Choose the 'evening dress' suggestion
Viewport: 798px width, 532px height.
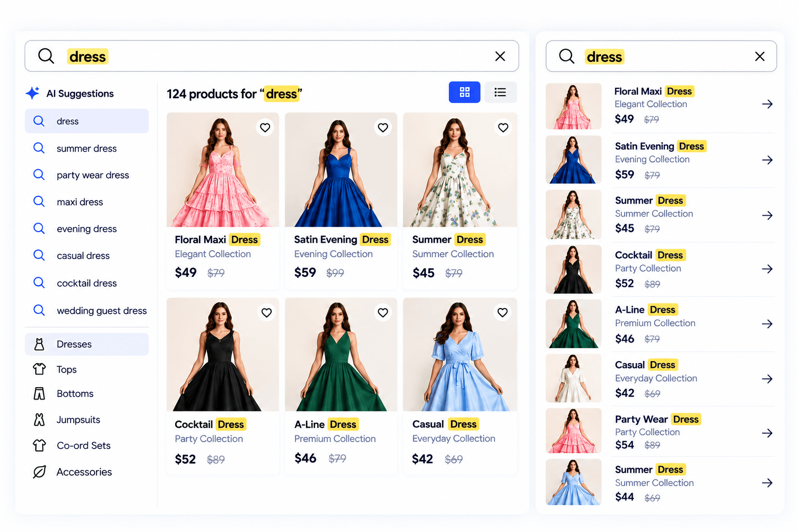(87, 229)
